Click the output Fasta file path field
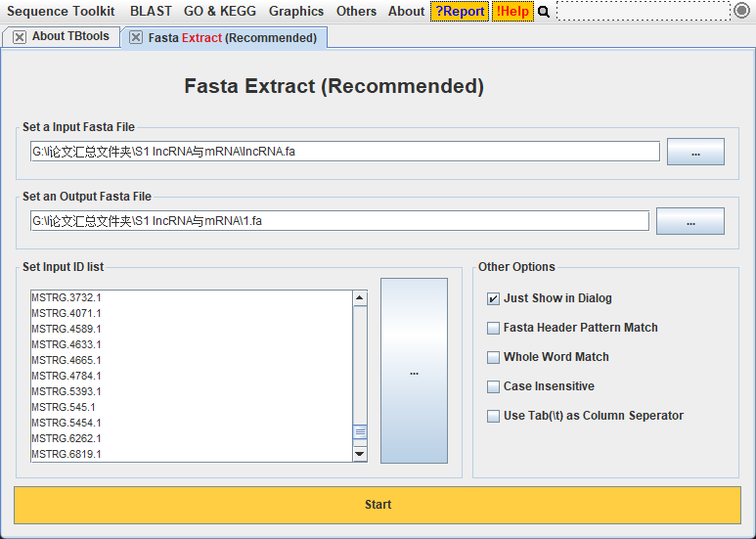Viewport: 756px width, 539px height. tap(339, 221)
